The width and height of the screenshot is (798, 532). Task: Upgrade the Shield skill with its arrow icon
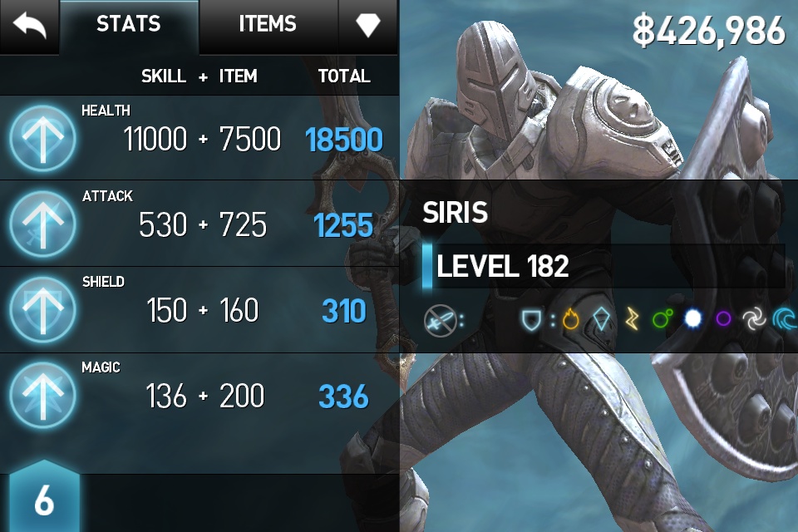coord(42,309)
